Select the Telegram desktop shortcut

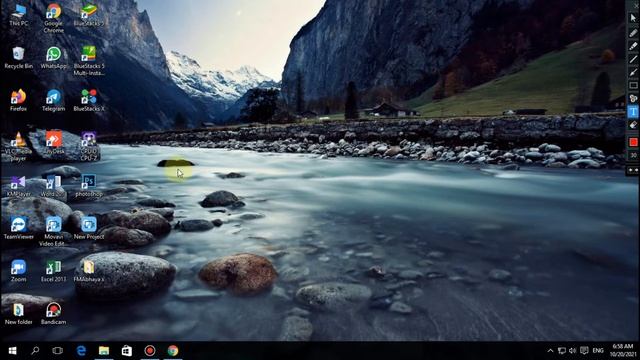(53, 100)
